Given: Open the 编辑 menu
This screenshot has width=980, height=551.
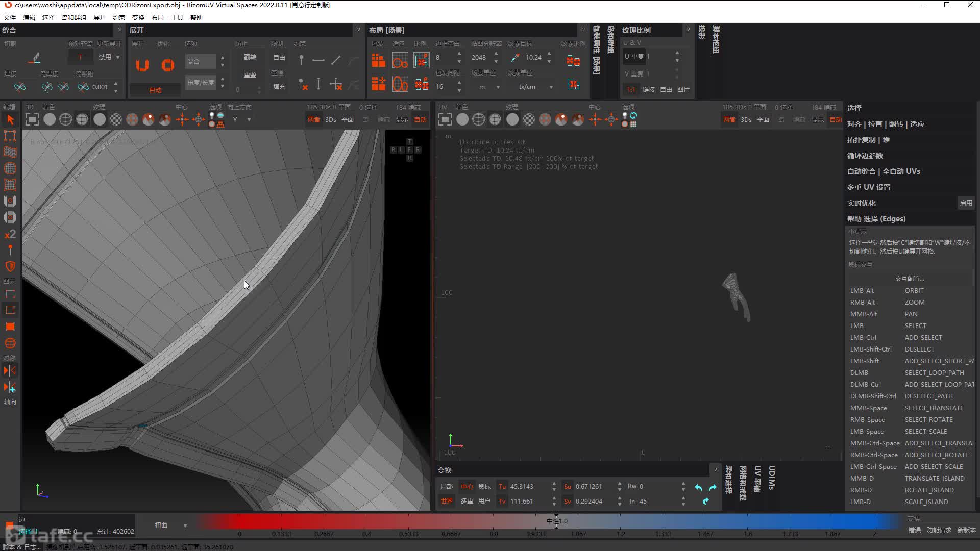Looking at the screenshot, I should 29,17.
